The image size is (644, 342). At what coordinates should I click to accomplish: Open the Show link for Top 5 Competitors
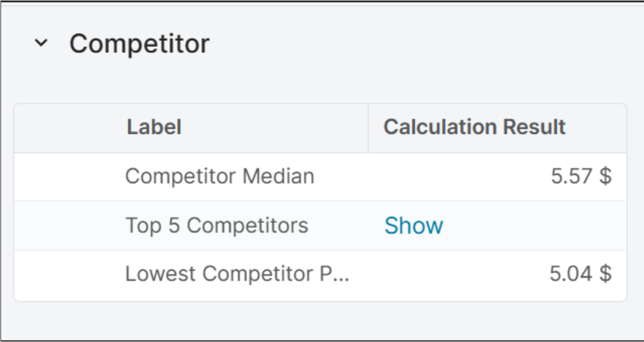413,226
